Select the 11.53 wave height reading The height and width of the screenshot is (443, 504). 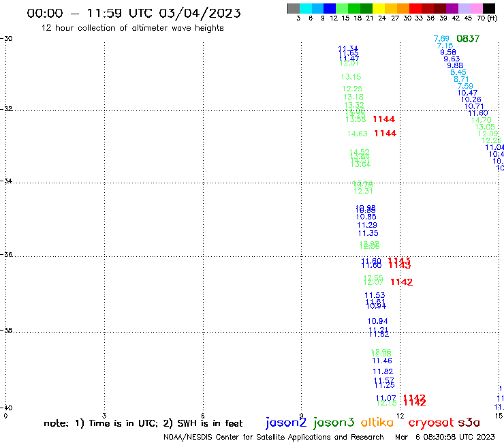click(375, 295)
